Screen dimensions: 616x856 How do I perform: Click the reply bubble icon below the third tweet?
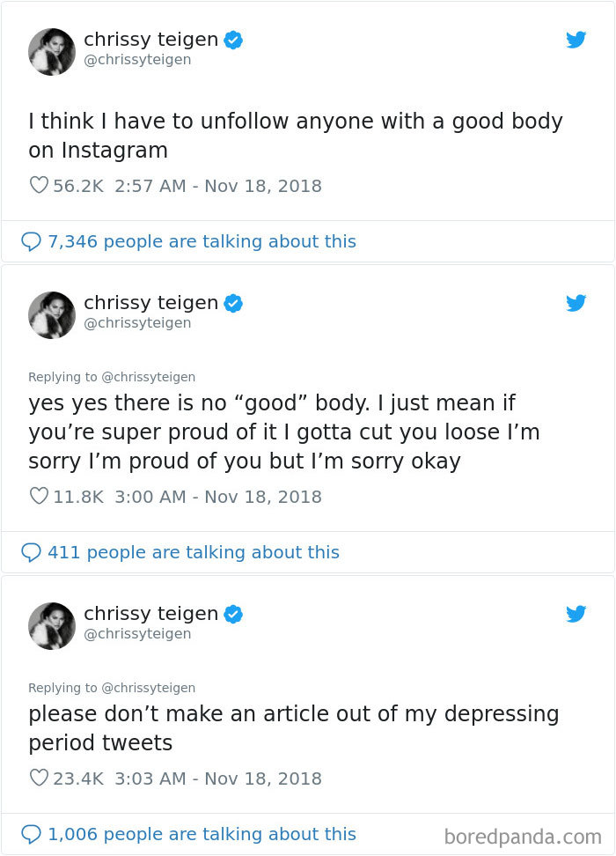[x=32, y=834]
